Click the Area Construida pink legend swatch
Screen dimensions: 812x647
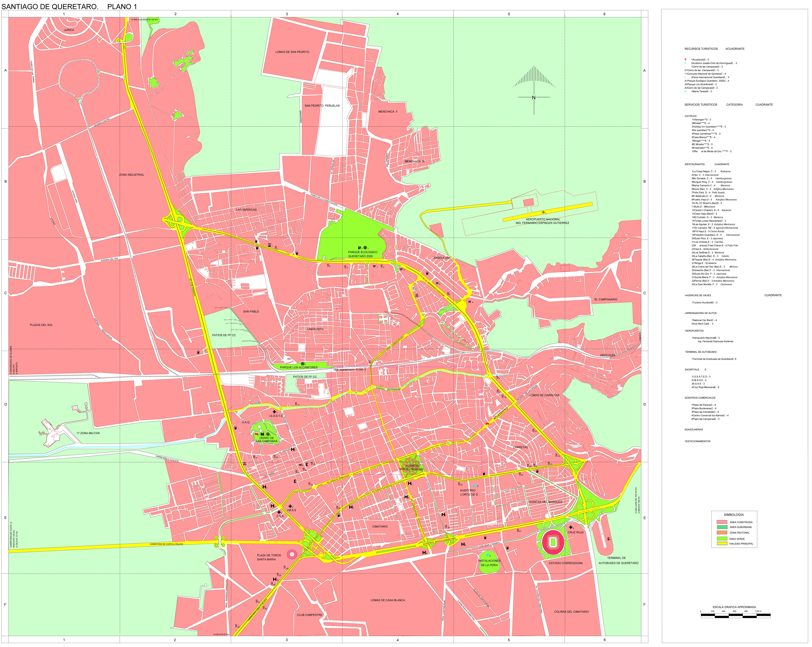tap(722, 522)
